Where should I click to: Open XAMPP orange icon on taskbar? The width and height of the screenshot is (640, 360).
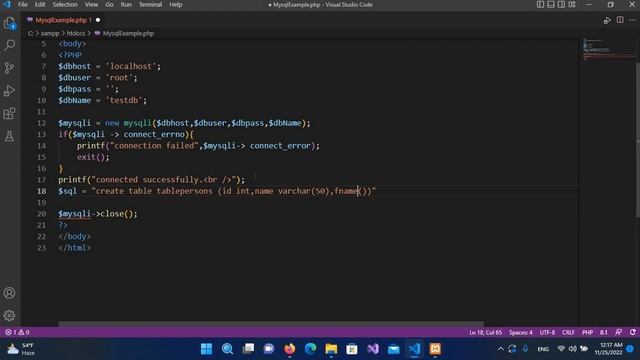[x=435, y=349]
